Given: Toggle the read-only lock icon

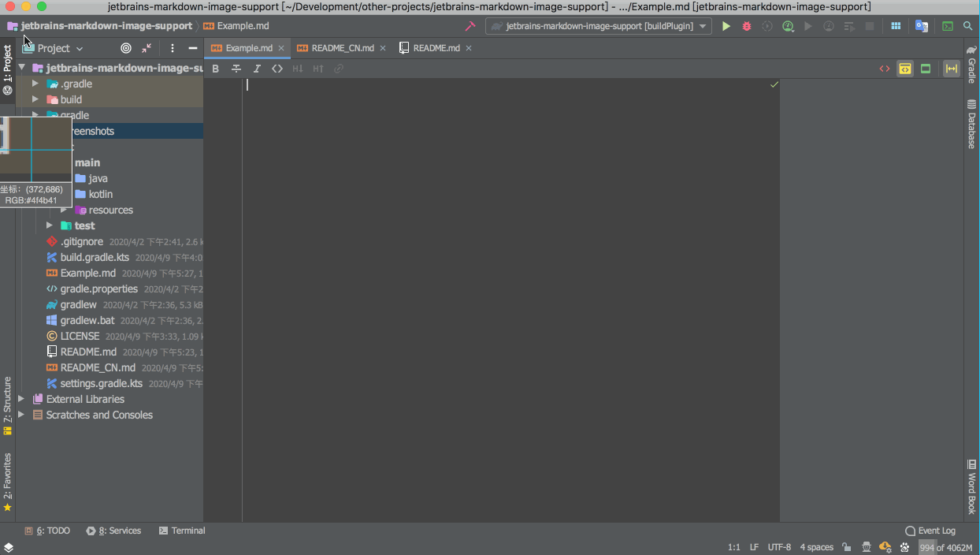Looking at the screenshot, I should [x=846, y=547].
